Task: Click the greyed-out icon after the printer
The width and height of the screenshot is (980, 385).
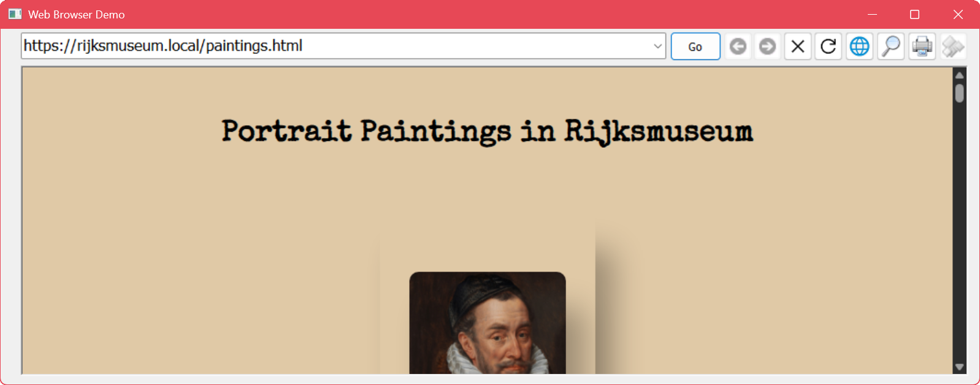Action: pos(952,47)
